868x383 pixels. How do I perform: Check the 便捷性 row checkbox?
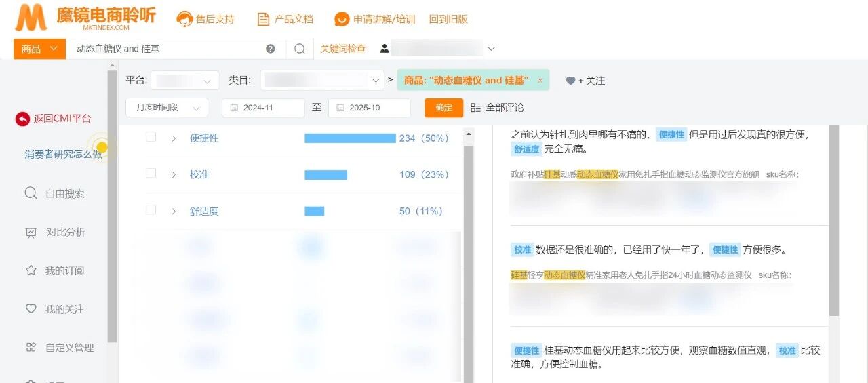tap(151, 137)
